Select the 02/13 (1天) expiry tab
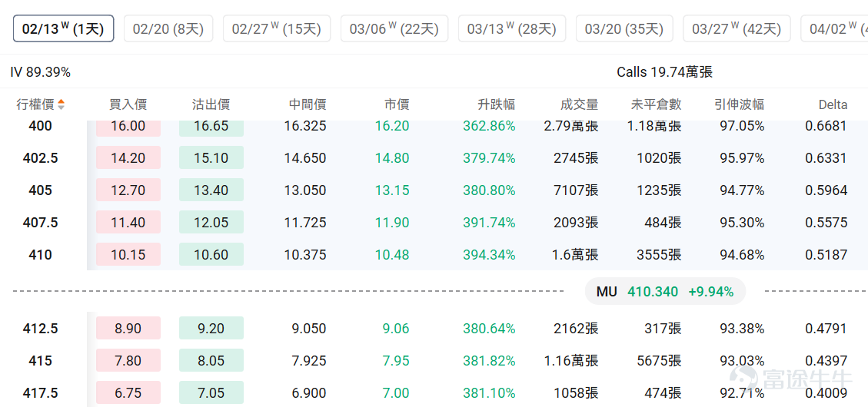The image size is (868, 407). click(x=63, y=28)
